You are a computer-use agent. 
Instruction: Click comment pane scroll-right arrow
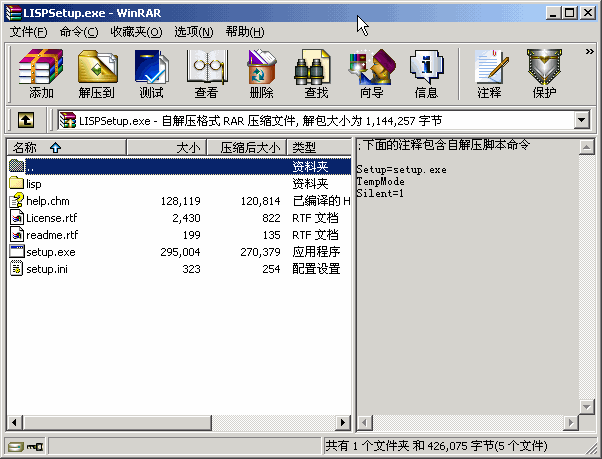click(571, 423)
